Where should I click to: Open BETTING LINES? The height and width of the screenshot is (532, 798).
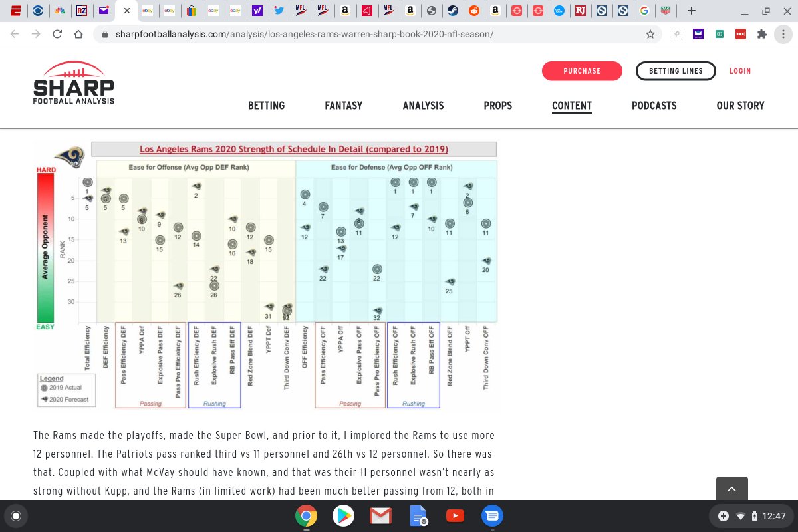676,70
